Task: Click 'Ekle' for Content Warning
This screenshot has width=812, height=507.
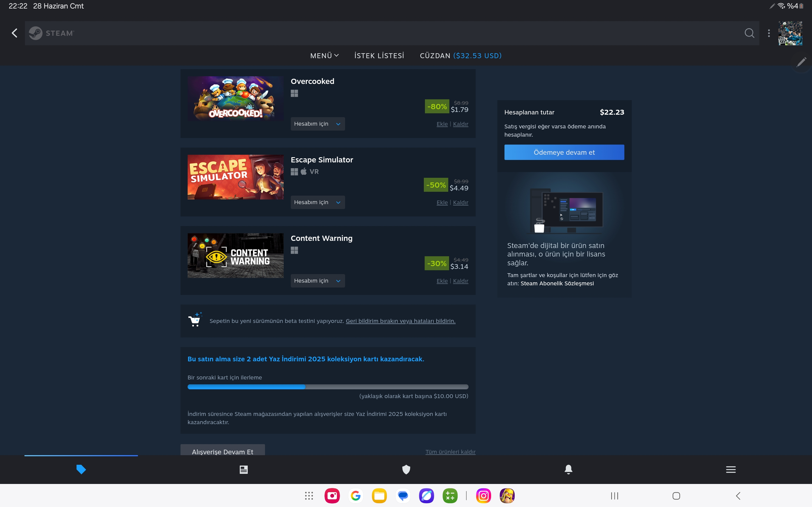Action: pyautogui.click(x=442, y=281)
